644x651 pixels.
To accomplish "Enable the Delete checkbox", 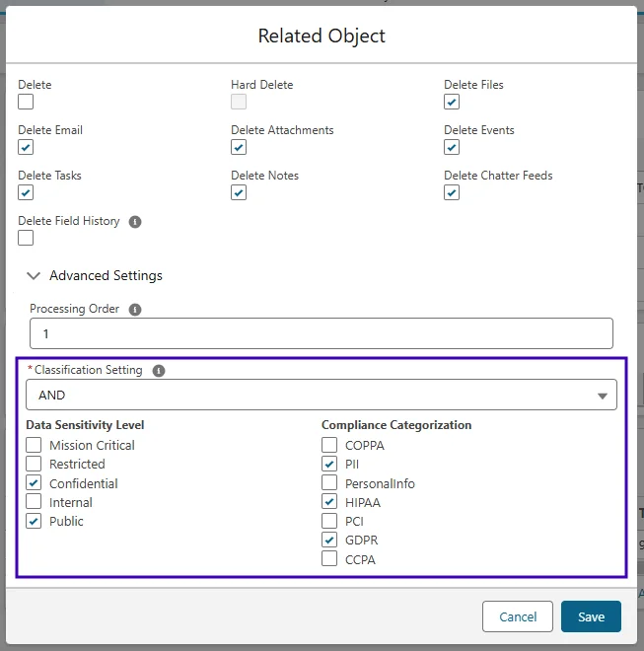I will tap(26, 102).
